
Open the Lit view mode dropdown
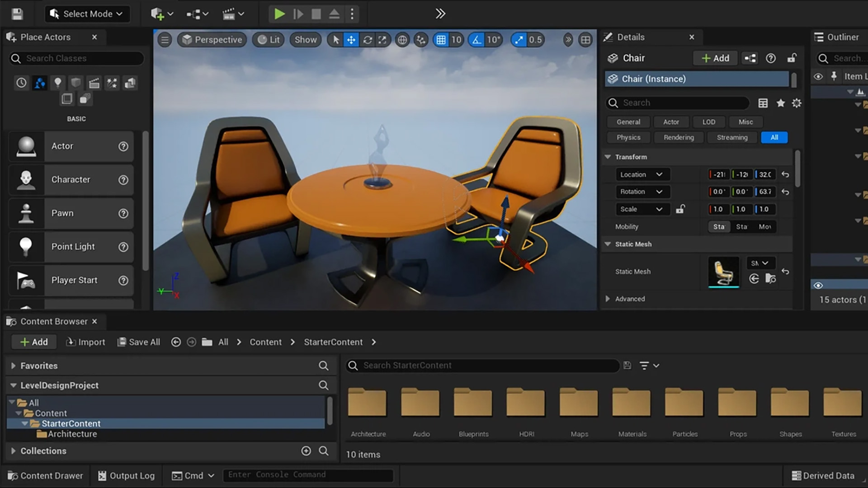pyautogui.click(x=268, y=40)
